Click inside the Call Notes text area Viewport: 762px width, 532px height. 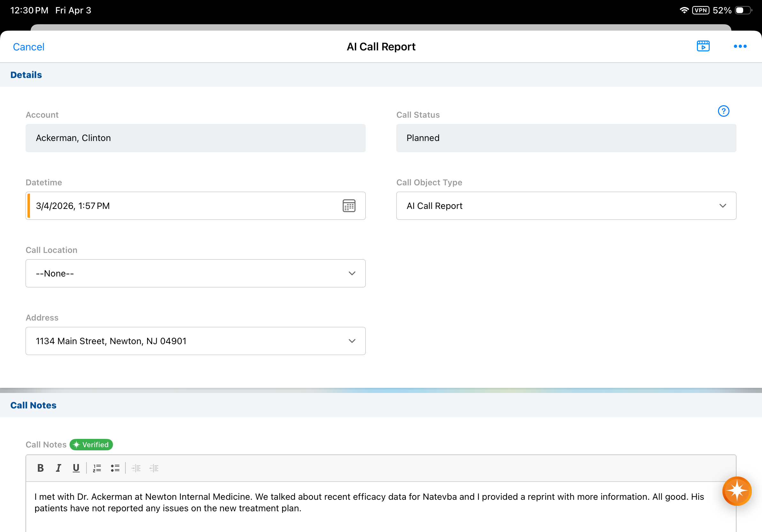365,511
